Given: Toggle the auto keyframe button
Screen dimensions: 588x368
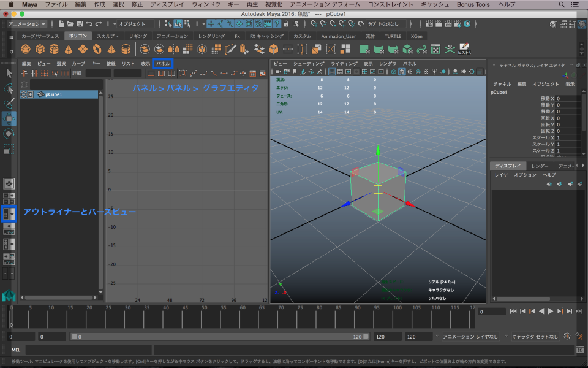Looking at the screenshot, I should coord(567,337).
